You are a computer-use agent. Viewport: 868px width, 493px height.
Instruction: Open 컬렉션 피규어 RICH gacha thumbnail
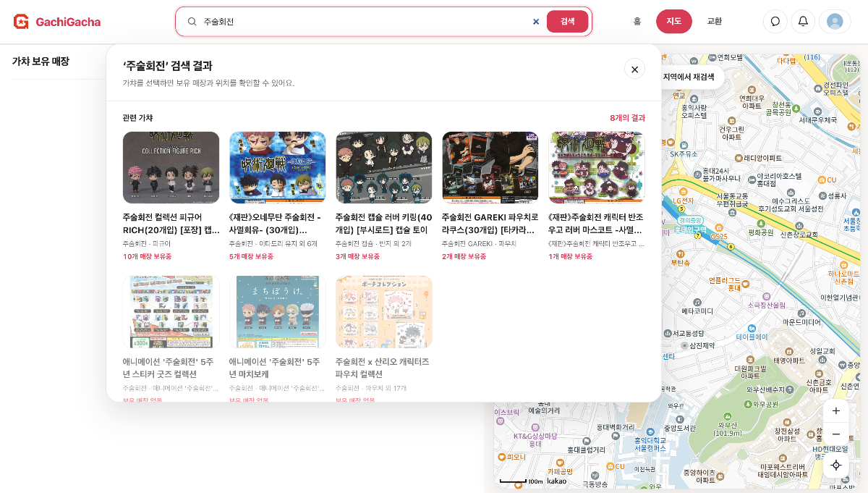171,167
